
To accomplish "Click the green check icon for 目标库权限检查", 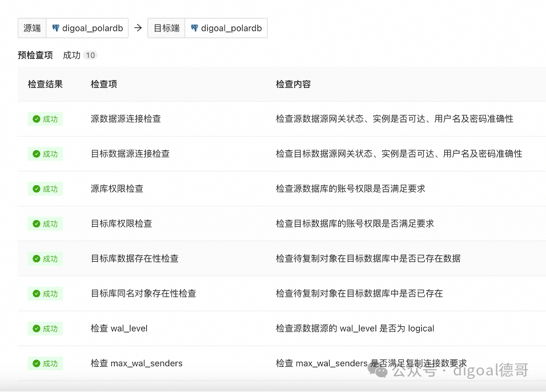I will click(36, 223).
